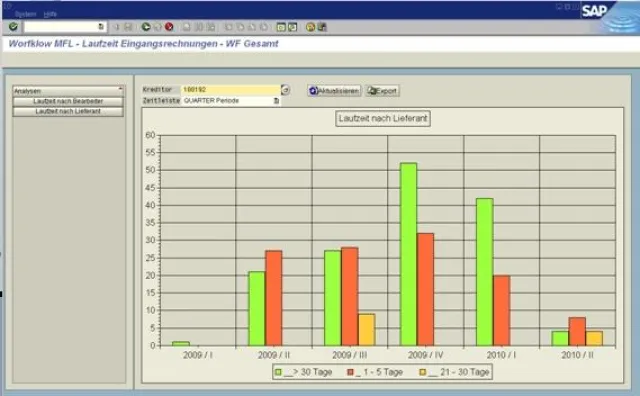
Task: Click the small green bar for 2009 / I
Action: [x=181, y=344]
